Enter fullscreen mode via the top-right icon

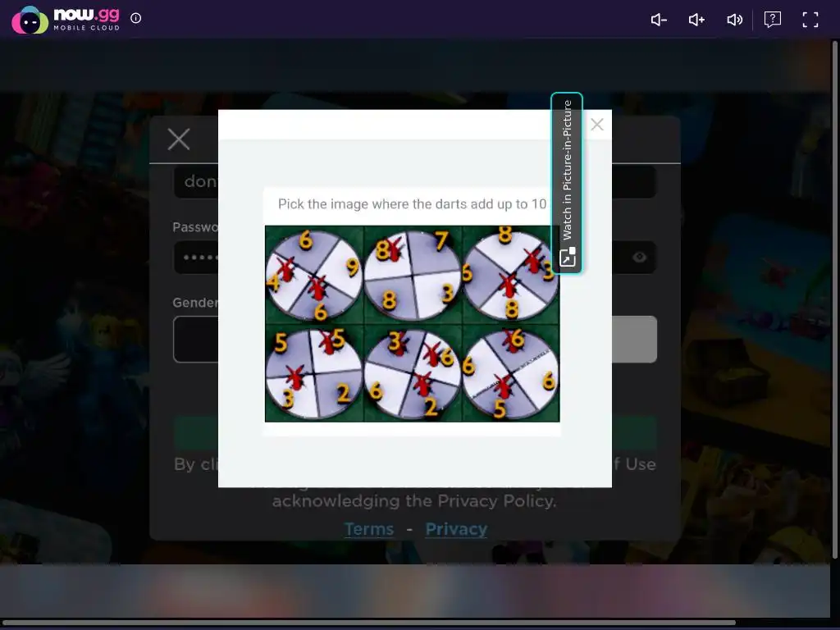(810, 20)
